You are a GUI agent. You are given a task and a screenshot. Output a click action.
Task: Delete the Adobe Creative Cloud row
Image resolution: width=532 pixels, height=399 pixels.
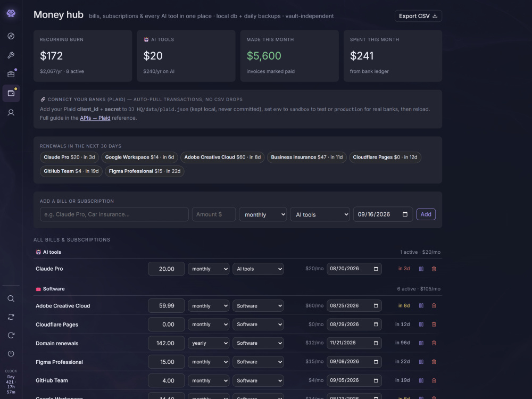click(x=434, y=306)
